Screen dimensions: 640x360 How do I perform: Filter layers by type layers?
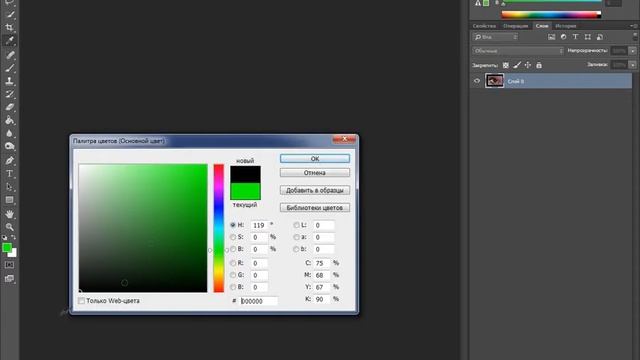(x=575, y=37)
